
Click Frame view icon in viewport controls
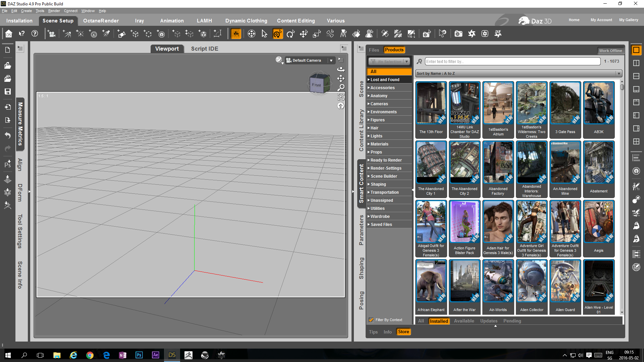coord(341,97)
